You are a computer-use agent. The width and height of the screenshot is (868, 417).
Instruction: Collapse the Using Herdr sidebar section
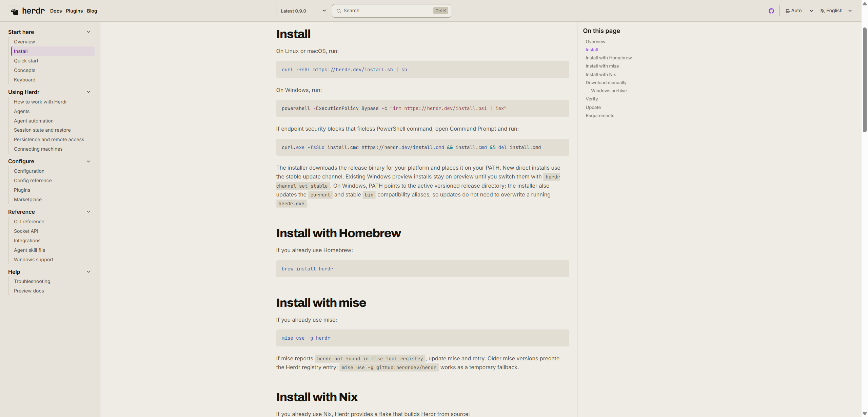click(x=88, y=92)
